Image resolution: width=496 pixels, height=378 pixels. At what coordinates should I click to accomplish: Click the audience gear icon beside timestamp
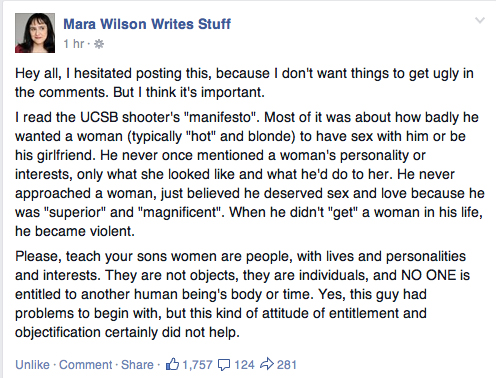(99, 44)
